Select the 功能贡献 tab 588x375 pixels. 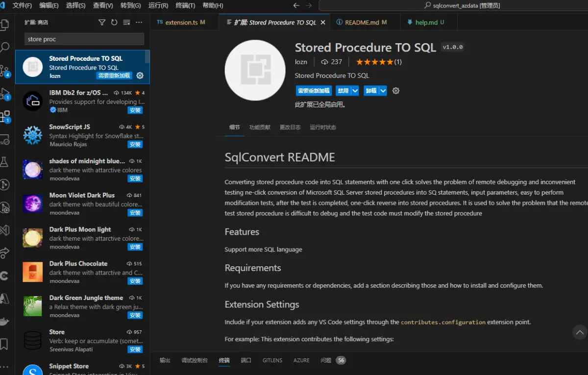click(x=260, y=127)
